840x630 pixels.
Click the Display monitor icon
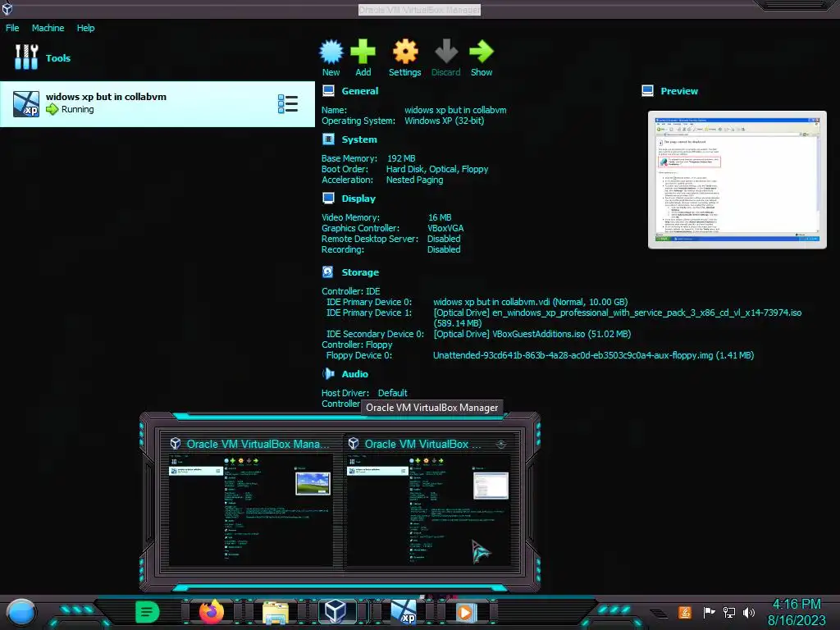(x=328, y=199)
